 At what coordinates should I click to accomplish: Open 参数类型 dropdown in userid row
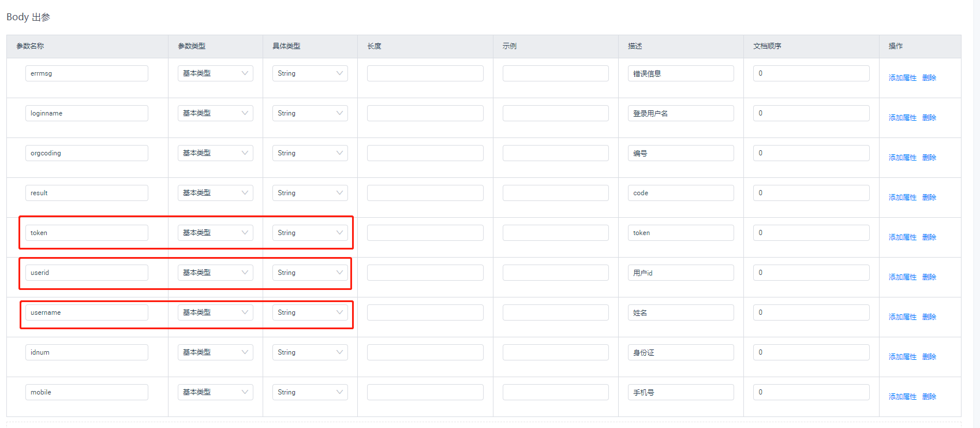(215, 273)
